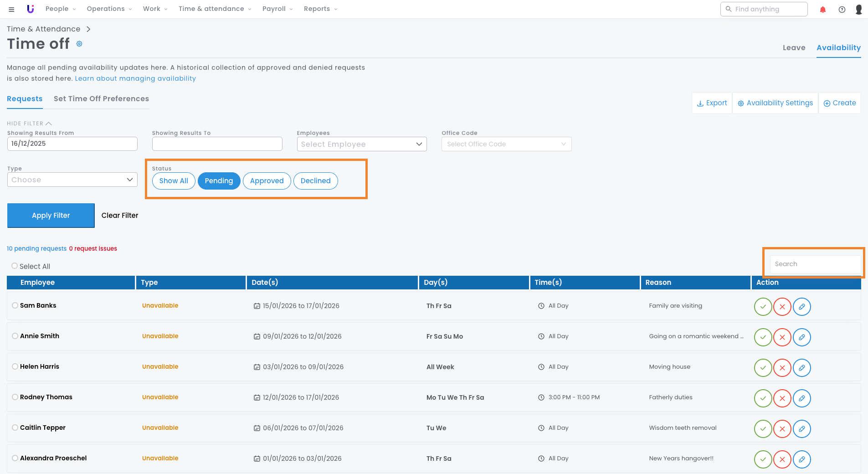Click Clear Filter
This screenshot has width=868, height=474.
pyautogui.click(x=120, y=216)
